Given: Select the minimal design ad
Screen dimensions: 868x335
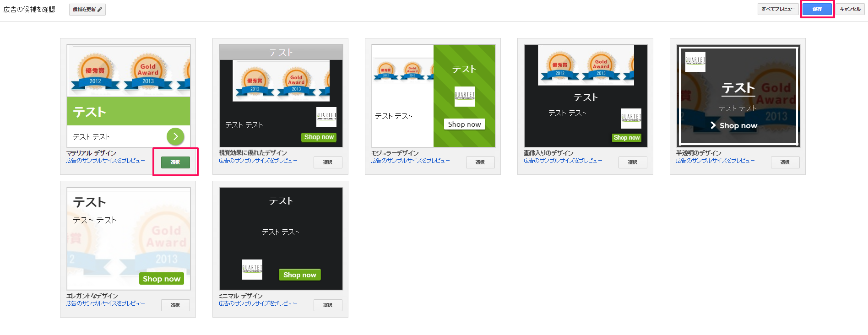Looking at the screenshot, I should [328, 305].
